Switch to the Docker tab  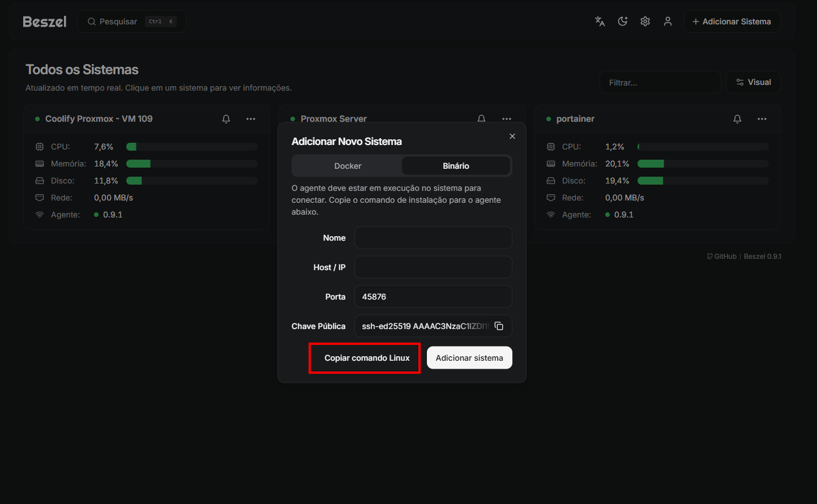tap(348, 166)
